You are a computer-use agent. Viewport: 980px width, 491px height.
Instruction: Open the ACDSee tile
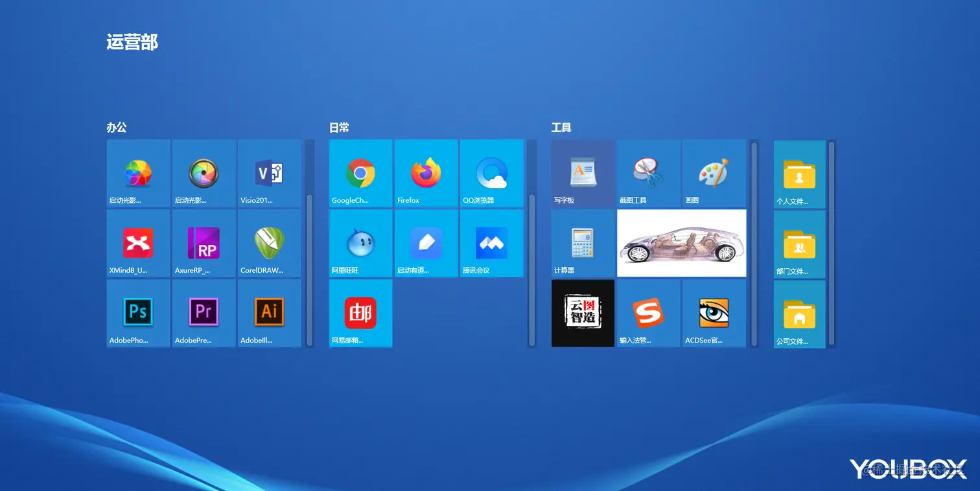(x=714, y=314)
